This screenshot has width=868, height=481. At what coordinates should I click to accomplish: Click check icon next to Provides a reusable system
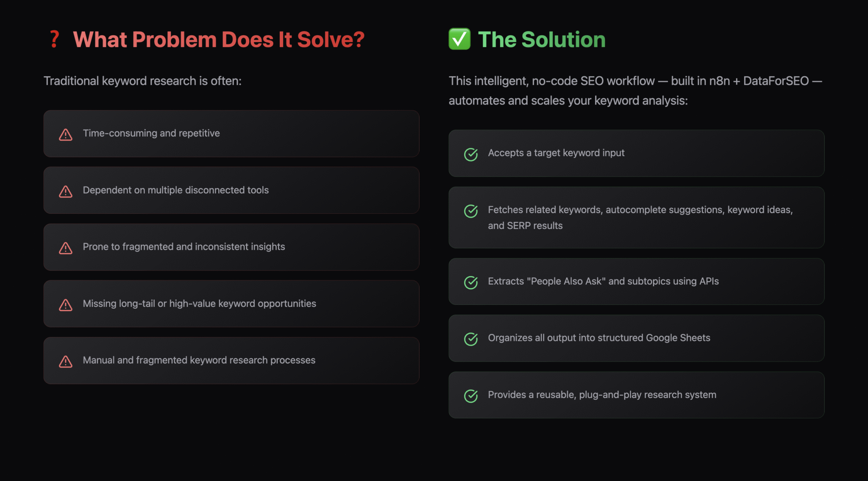pyautogui.click(x=471, y=396)
